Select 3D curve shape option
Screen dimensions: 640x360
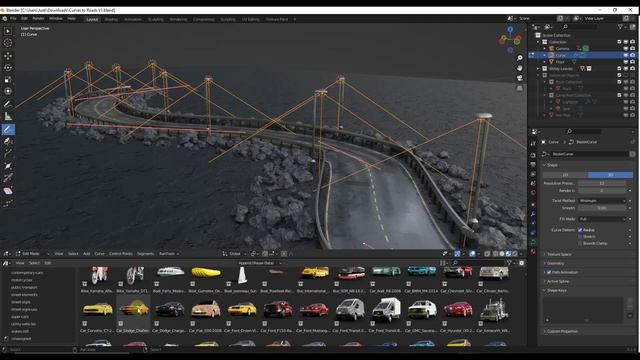[x=611, y=175]
